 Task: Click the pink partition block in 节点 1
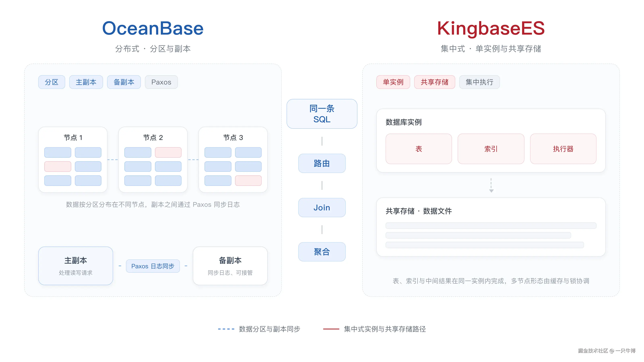pyautogui.click(x=58, y=166)
